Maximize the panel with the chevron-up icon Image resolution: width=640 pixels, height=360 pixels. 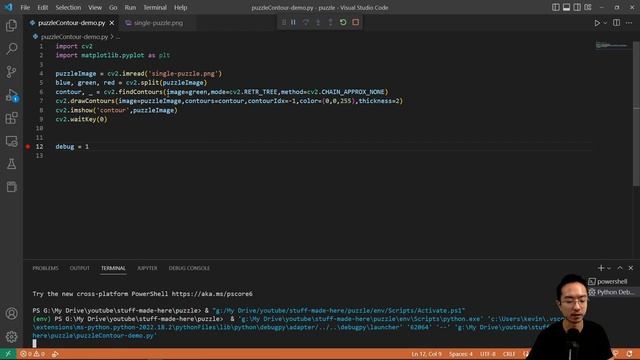620,268
